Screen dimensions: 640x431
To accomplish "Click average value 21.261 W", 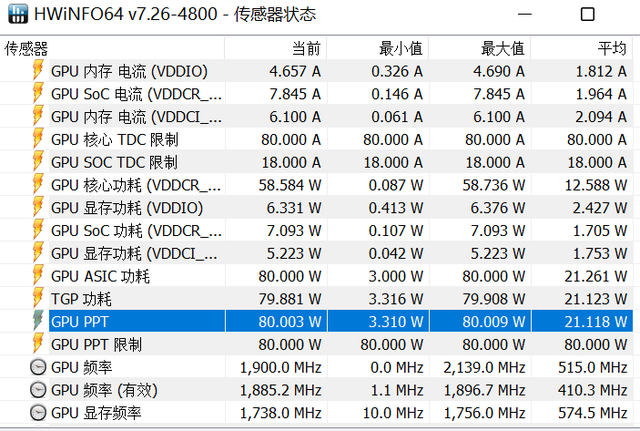I will tap(596, 277).
